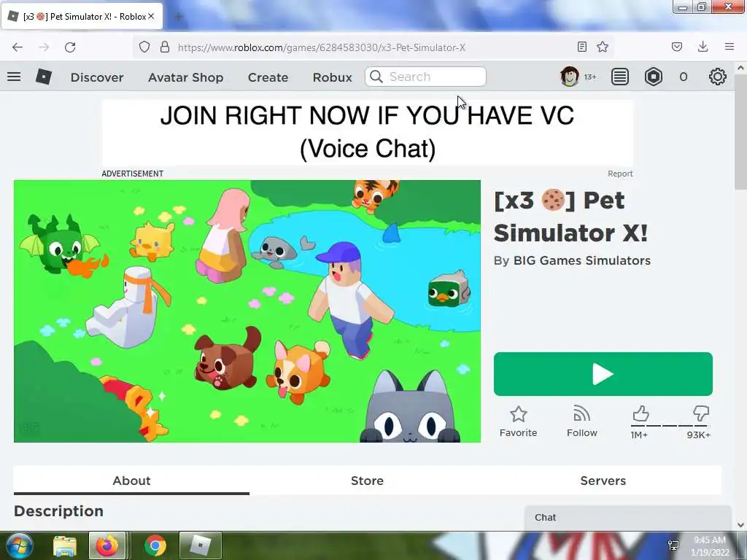Expand the Chat panel
The width and height of the screenshot is (747, 560).
[628, 518]
